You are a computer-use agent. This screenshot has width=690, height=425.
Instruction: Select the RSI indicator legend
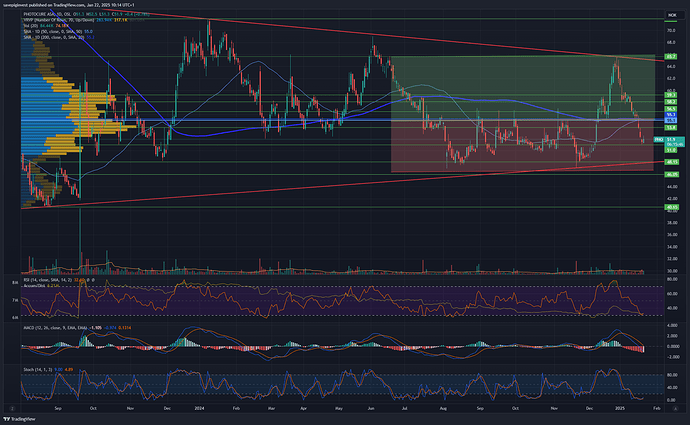click(59, 280)
